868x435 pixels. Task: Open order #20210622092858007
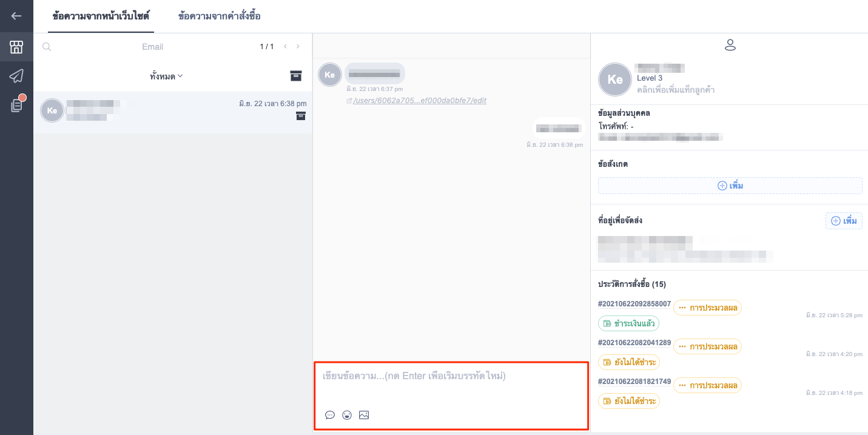pos(634,303)
